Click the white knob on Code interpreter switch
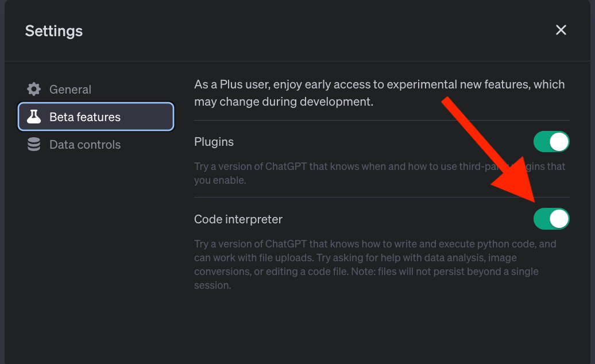 559,219
